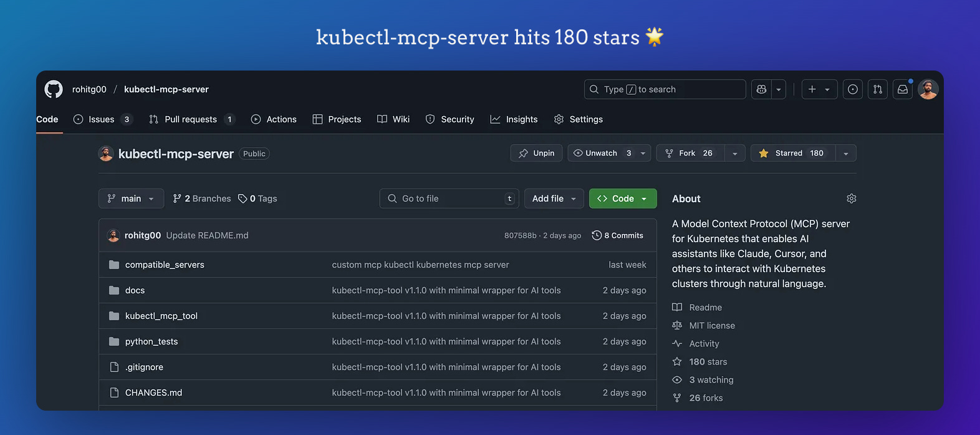This screenshot has height=435, width=980.
Task: Open kubectl-mcp-server breadcrumb link in header
Action: 166,89
